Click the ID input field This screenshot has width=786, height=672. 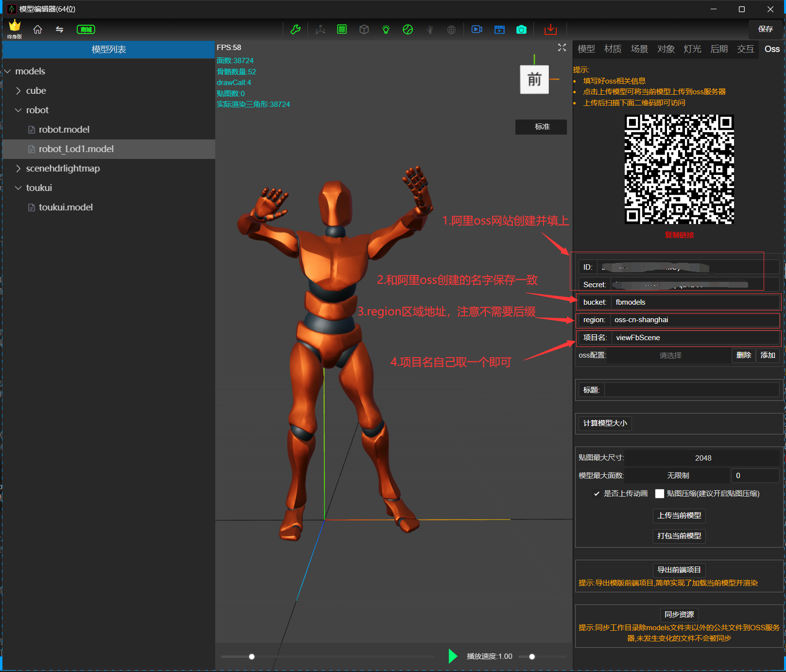pyautogui.click(x=688, y=267)
